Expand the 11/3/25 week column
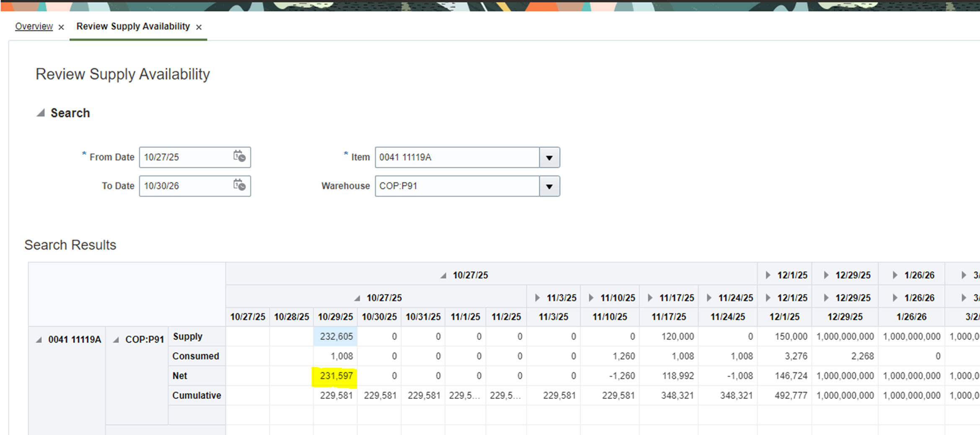 [537, 298]
